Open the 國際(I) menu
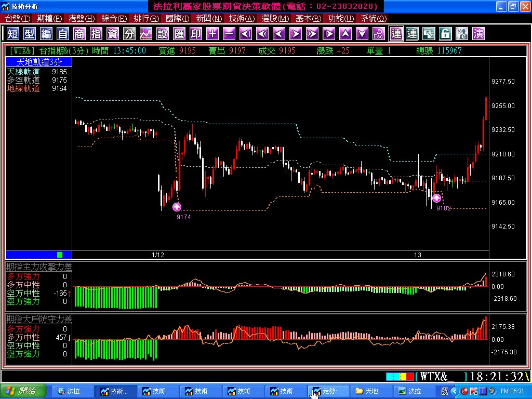The height and width of the screenshot is (399, 532). pyautogui.click(x=178, y=19)
